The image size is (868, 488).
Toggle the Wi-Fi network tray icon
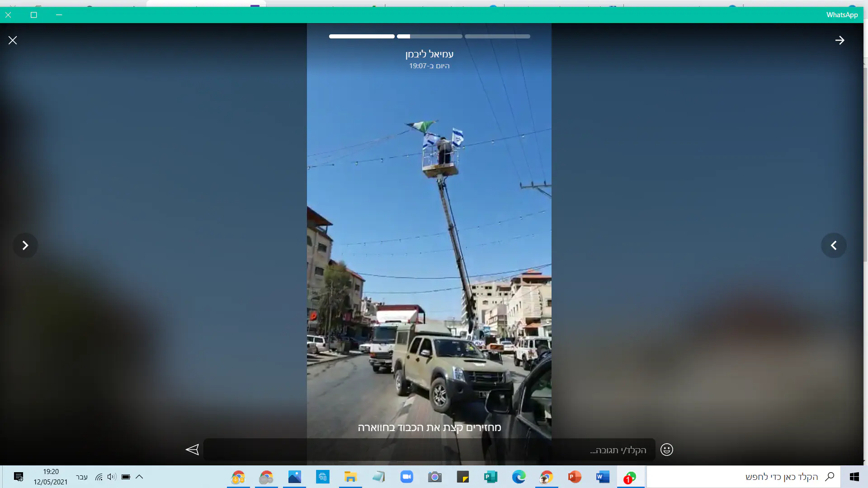99,477
